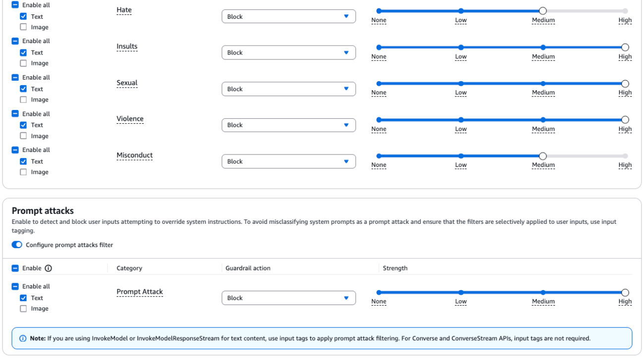Check Image checkbox for Prompt Attack
Image resolution: width=644 pixels, height=362 pixels.
click(23, 309)
